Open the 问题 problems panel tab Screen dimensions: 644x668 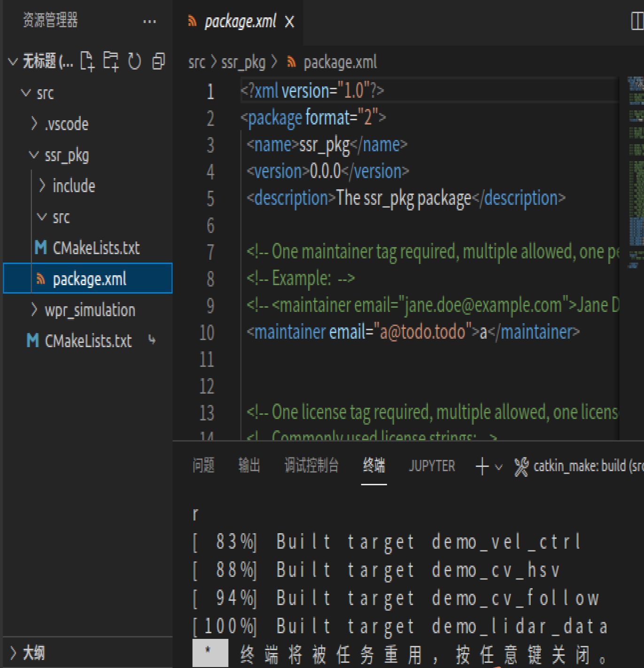click(203, 466)
